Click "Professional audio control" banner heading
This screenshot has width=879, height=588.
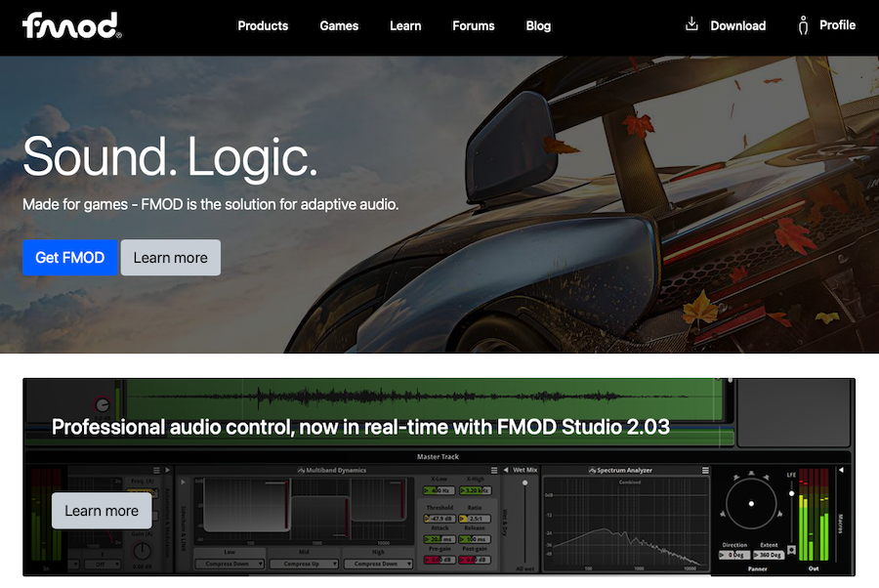[361, 427]
